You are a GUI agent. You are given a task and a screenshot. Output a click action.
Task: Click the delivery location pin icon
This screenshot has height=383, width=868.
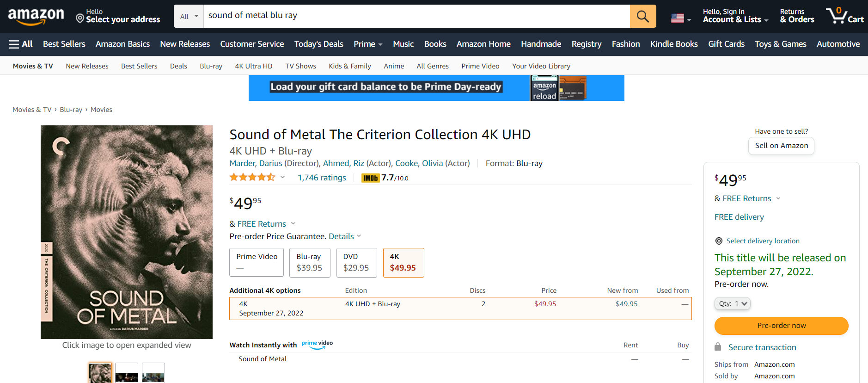point(719,241)
